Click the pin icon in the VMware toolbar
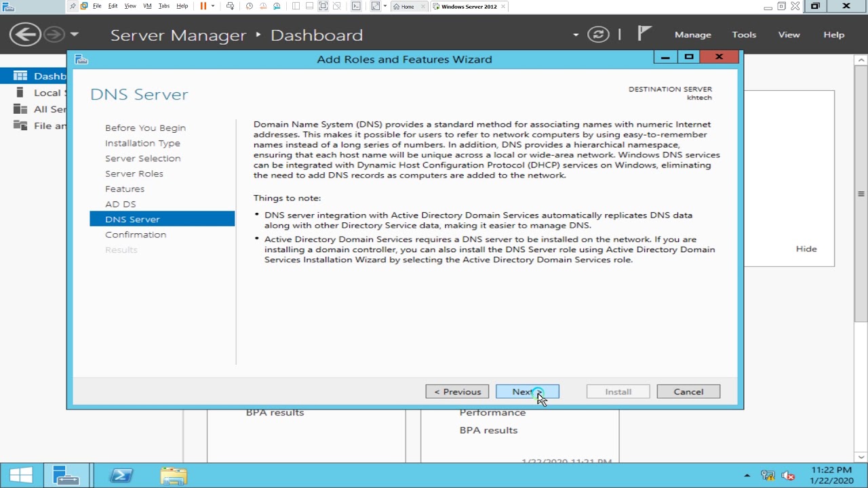This screenshot has height=488, width=868. click(x=73, y=6)
